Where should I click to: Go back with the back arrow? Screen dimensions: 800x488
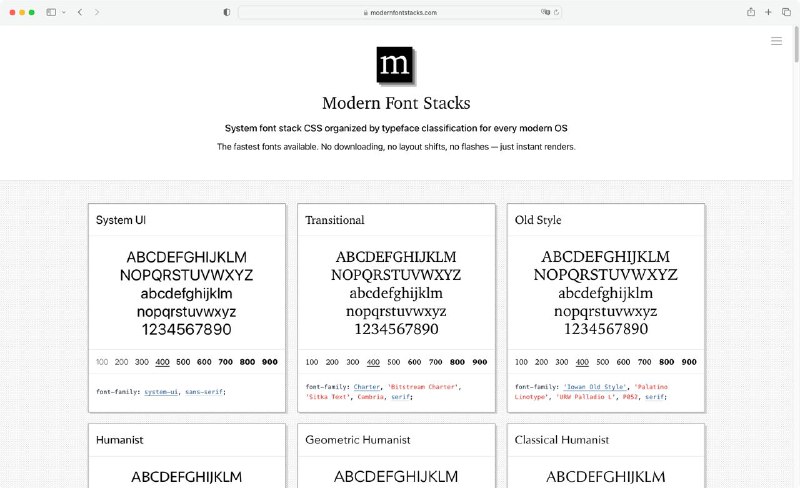click(x=80, y=12)
